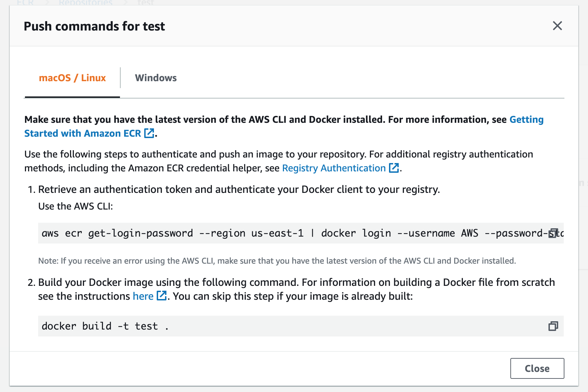
Task: Click the 'Push commands for test' heading
Action: (x=94, y=26)
